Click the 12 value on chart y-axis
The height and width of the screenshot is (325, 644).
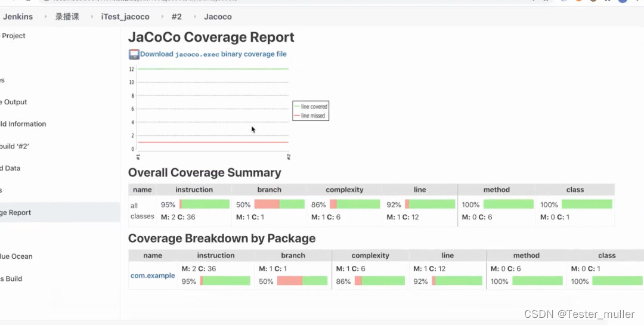tap(131, 69)
